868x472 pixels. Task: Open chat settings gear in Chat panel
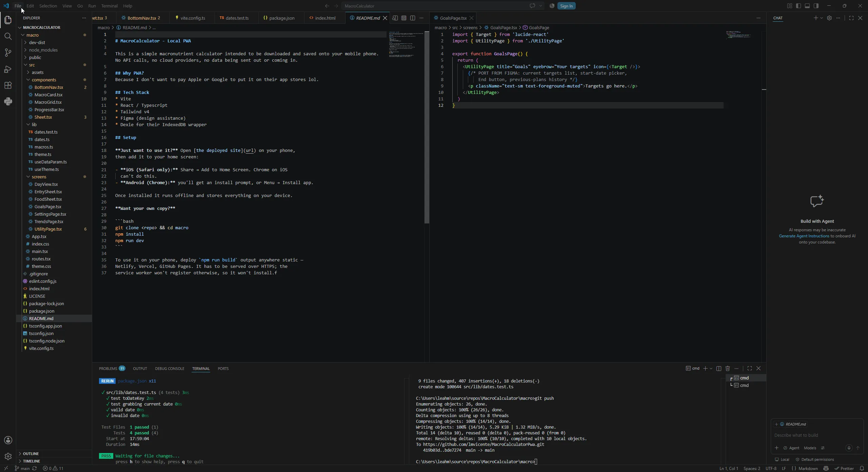(829, 18)
